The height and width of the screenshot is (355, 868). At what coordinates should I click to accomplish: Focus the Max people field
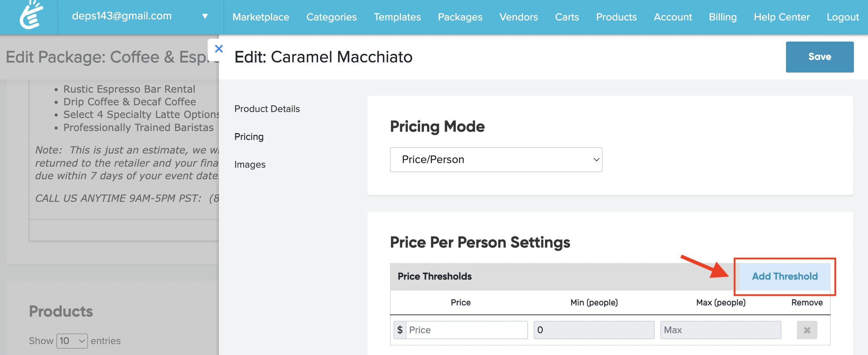click(720, 330)
